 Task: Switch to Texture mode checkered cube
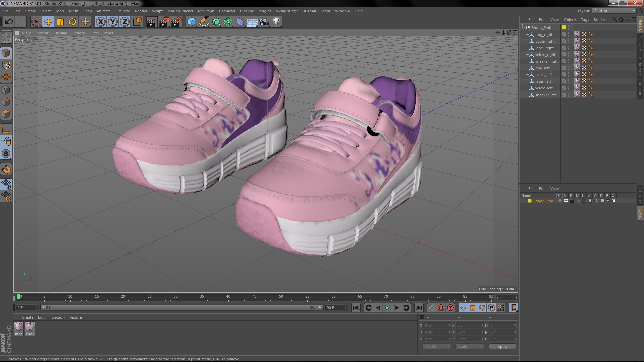tap(6, 65)
